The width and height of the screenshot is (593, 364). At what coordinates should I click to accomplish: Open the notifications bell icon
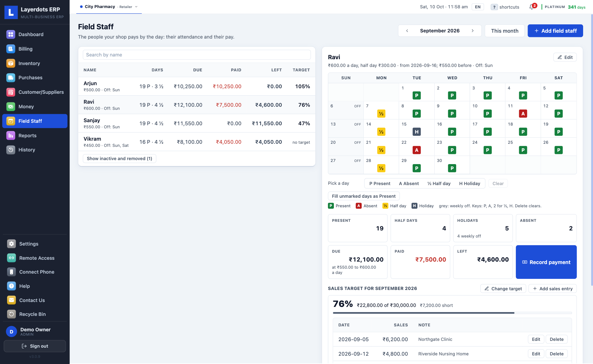click(532, 7)
